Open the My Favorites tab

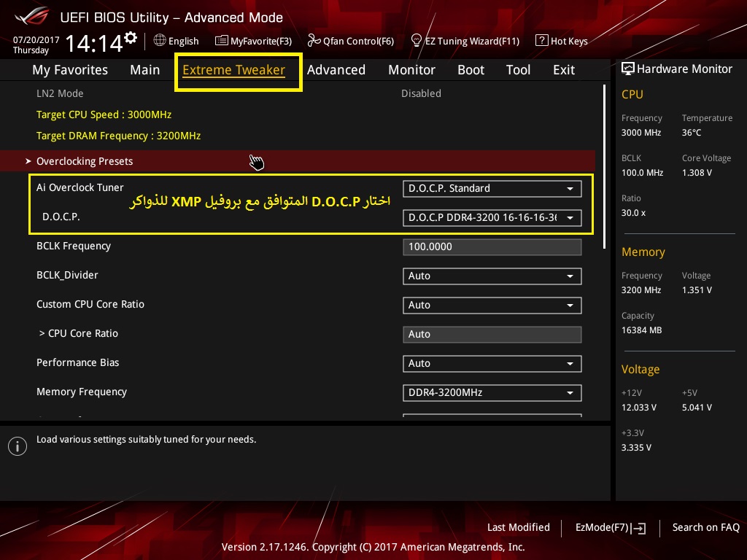[x=70, y=70]
